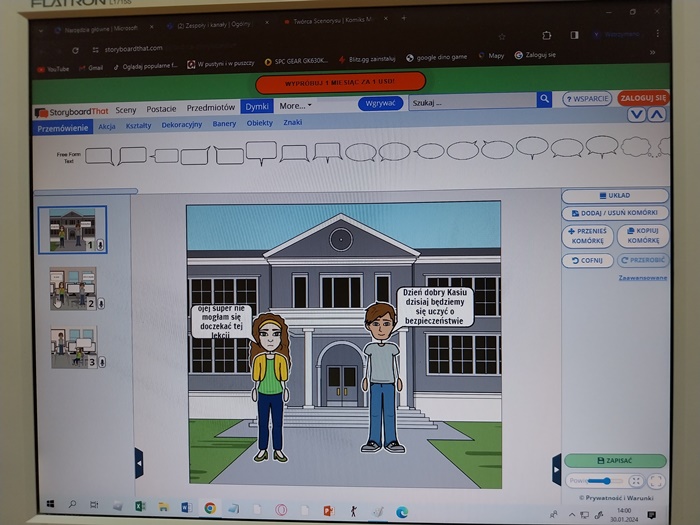The width and height of the screenshot is (700, 525).
Task: Click microphone icon on cell 3 thumbnail
Action: pyautogui.click(x=102, y=362)
